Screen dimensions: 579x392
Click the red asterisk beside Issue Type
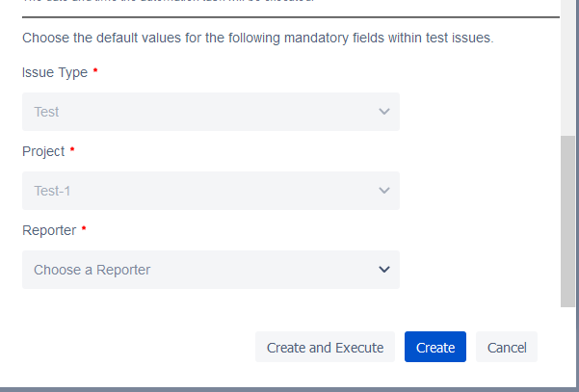[x=95, y=72]
